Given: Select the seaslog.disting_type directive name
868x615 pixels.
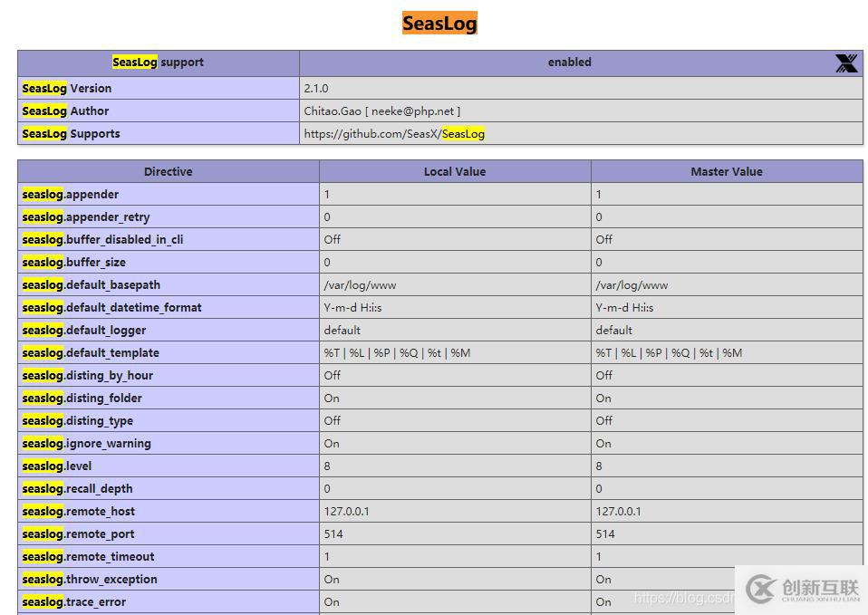Looking at the screenshot, I should pos(78,421).
